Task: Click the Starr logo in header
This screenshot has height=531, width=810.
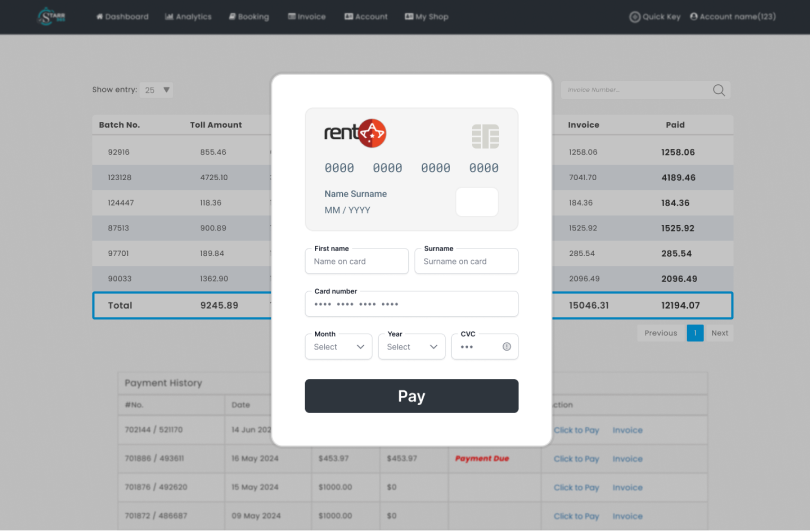Action: click(x=51, y=17)
